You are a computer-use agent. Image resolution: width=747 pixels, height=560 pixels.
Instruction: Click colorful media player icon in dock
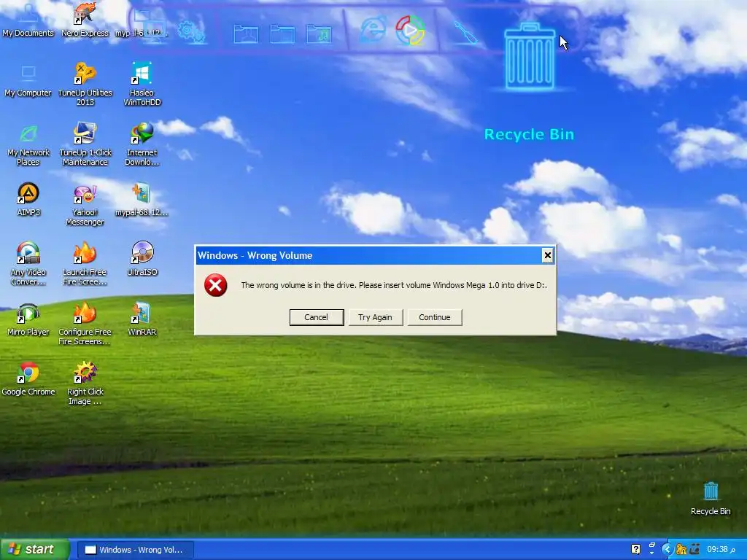pos(410,30)
